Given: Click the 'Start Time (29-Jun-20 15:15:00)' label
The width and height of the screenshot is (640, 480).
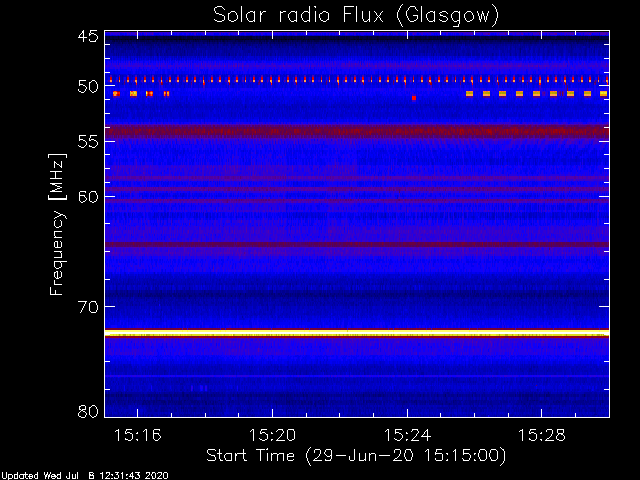Looking at the screenshot, I should click(356, 455).
